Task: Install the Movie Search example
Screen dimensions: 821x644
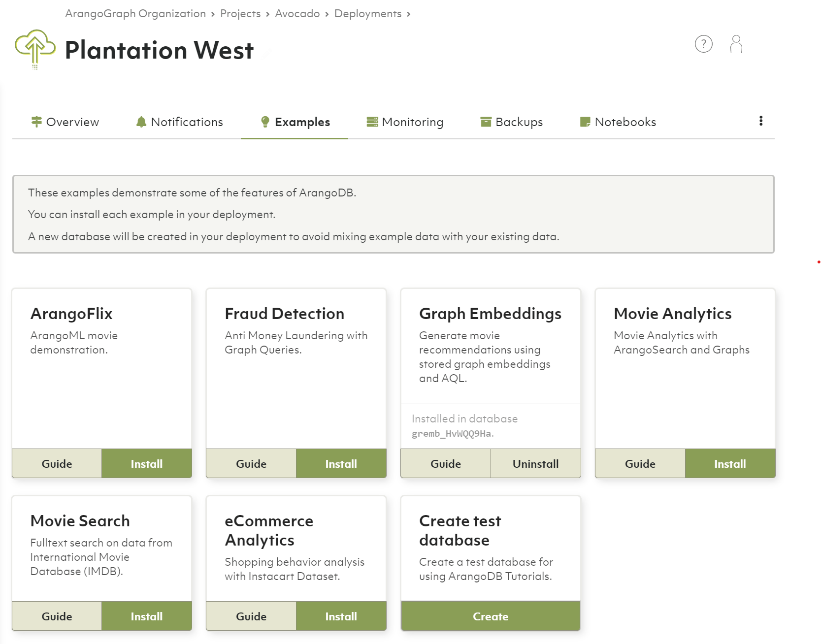Action: (x=147, y=616)
